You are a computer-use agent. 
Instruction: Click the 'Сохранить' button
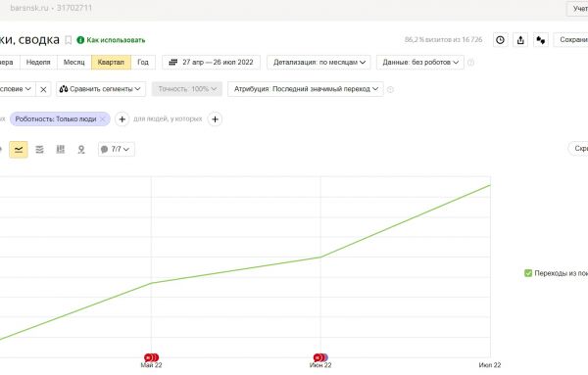click(570, 40)
